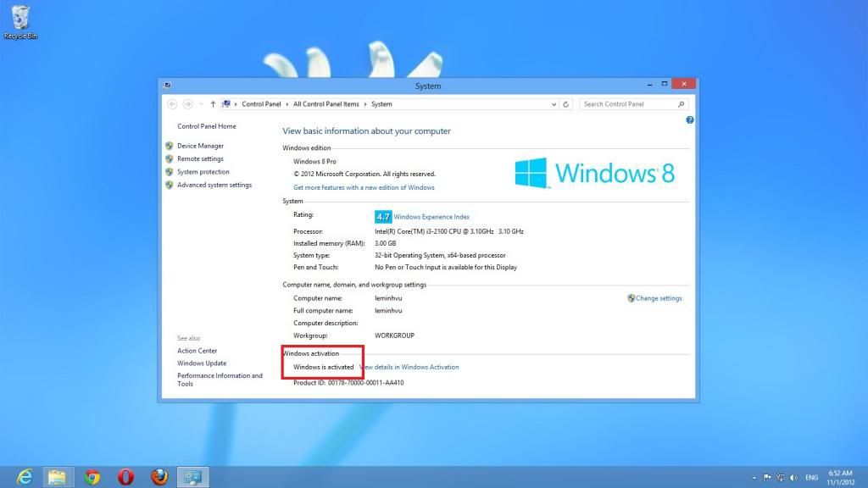Launch Internet Explorer from the taskbar
Viewport: 868px width, 488px height.
point(25,476)
